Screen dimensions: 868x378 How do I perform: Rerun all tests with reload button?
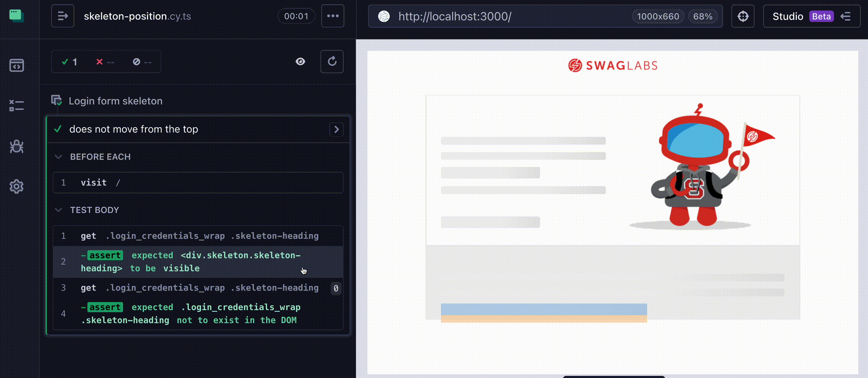coord(332,62)
